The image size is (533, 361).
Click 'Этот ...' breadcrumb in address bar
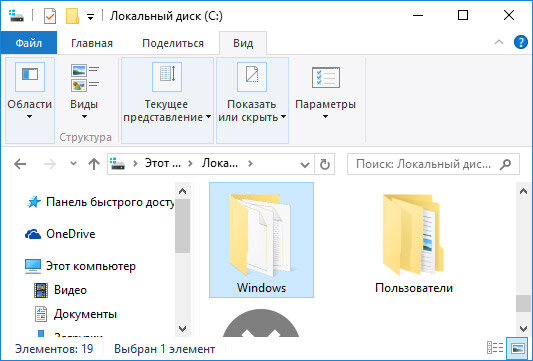pyautogui.click(x=162, y=164)
